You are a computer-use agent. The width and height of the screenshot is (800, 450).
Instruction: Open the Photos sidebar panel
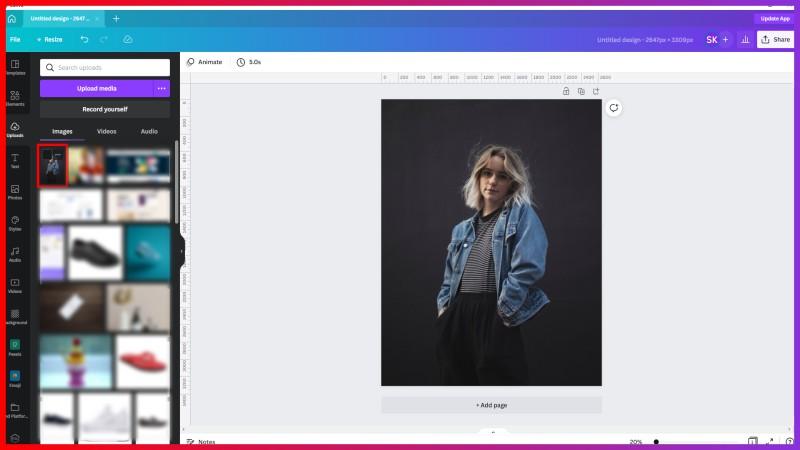pyautogui.click(x=15, y=192)
